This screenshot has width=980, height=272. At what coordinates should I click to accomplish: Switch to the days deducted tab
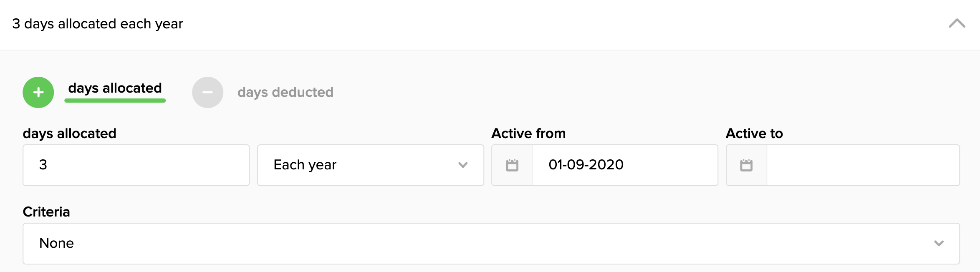pos(285,92)
